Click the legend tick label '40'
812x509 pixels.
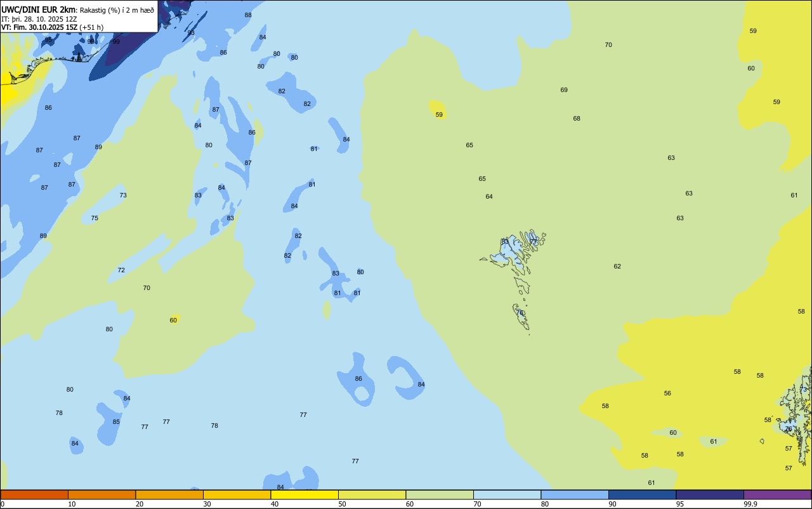pos(275,504)
